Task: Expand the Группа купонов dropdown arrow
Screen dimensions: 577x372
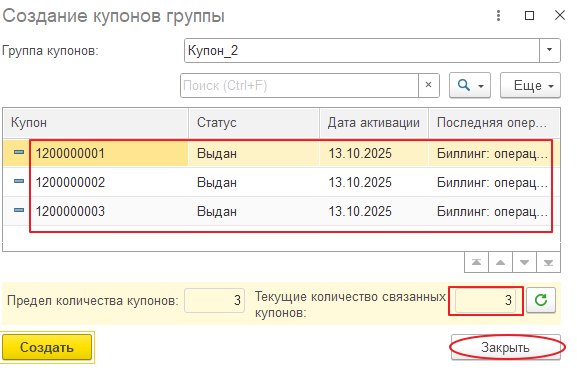Action: [x=549, y=50]
